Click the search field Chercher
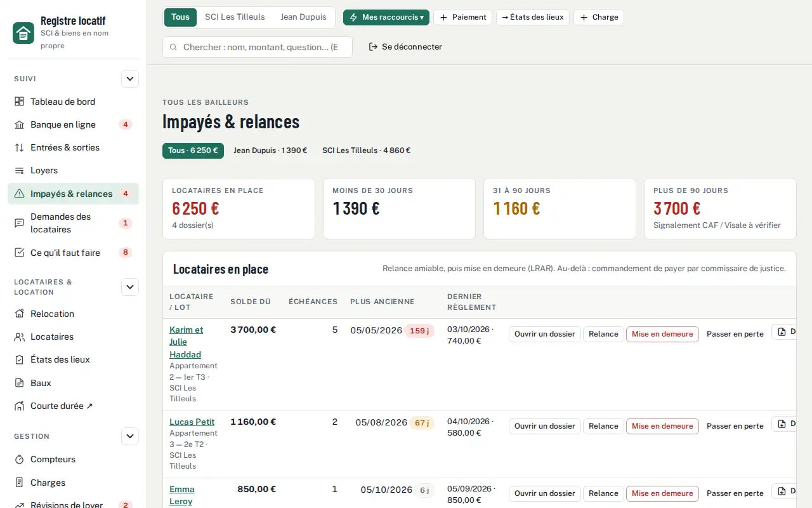The width and height of the screenshot is (812, 508). pos(258,47)
